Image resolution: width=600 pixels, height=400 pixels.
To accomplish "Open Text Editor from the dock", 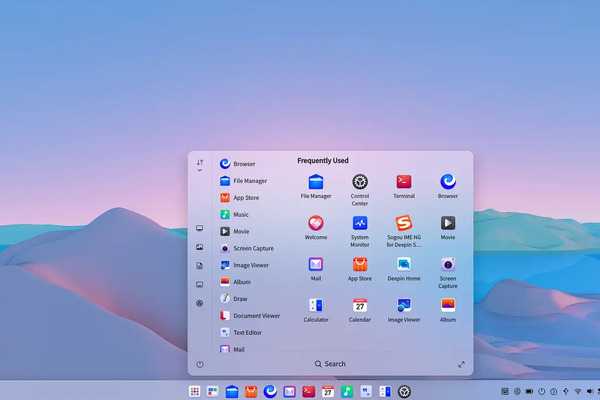I will (366, 391).
